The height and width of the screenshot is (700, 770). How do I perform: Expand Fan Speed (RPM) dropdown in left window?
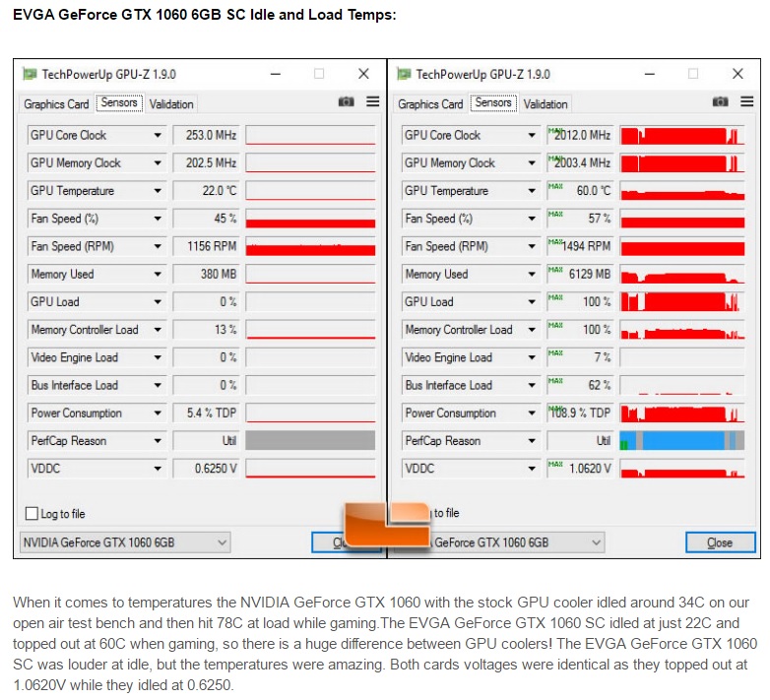(158, 246)
